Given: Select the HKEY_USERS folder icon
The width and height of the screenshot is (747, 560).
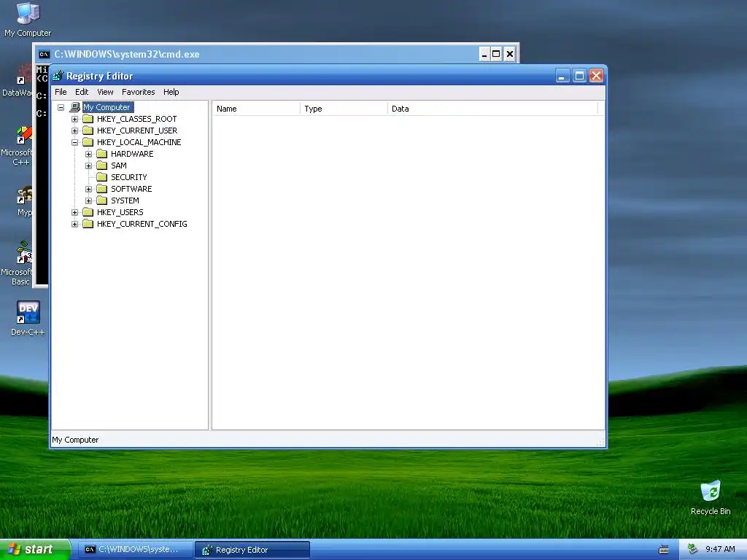Looking at the screenshot, I should [88, 212].
